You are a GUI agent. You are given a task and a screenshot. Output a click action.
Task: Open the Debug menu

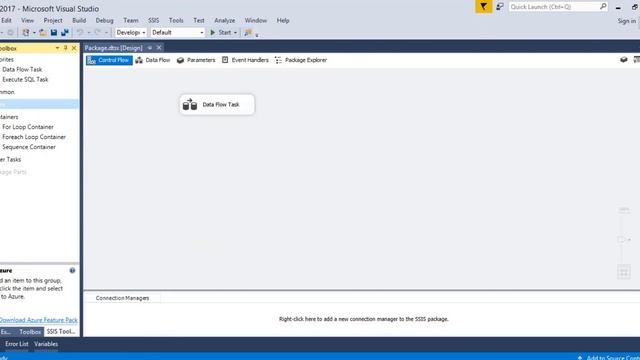[x=104, y=20]
